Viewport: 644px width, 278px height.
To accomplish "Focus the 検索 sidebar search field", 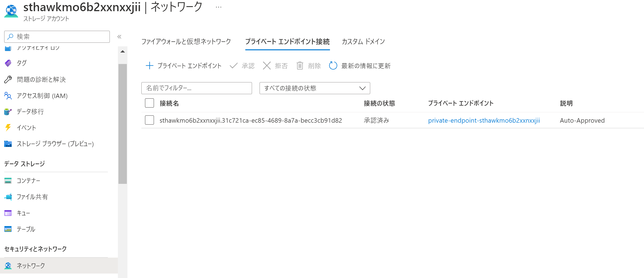I will point(57,37).
